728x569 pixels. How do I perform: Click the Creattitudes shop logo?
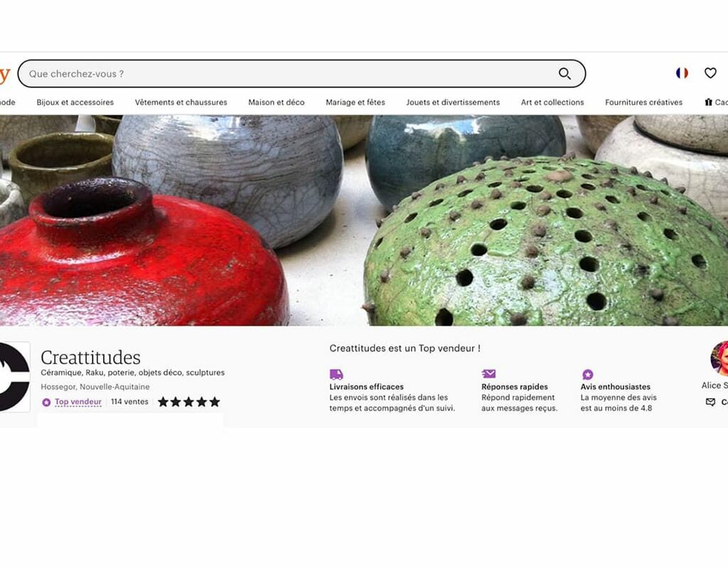coord(14,377)
